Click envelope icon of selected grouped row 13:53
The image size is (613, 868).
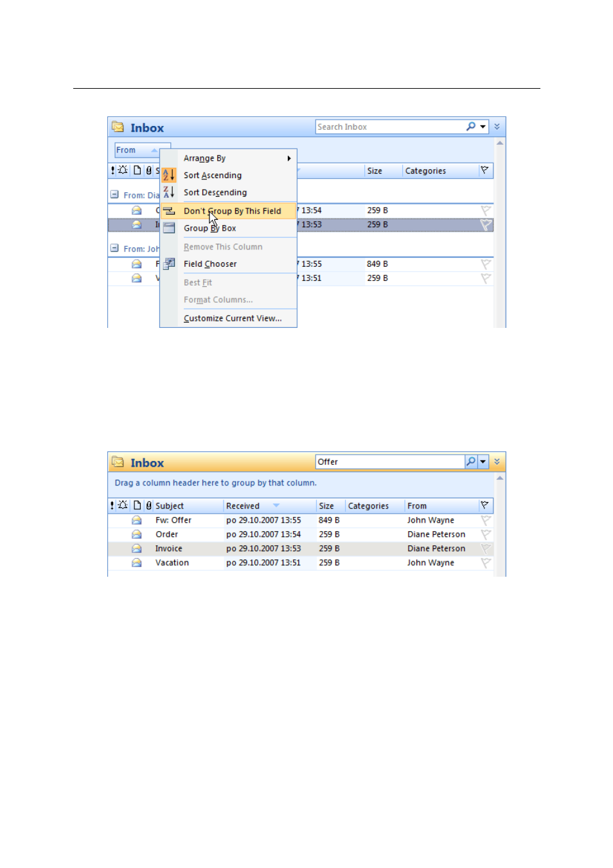pos(136,224)
